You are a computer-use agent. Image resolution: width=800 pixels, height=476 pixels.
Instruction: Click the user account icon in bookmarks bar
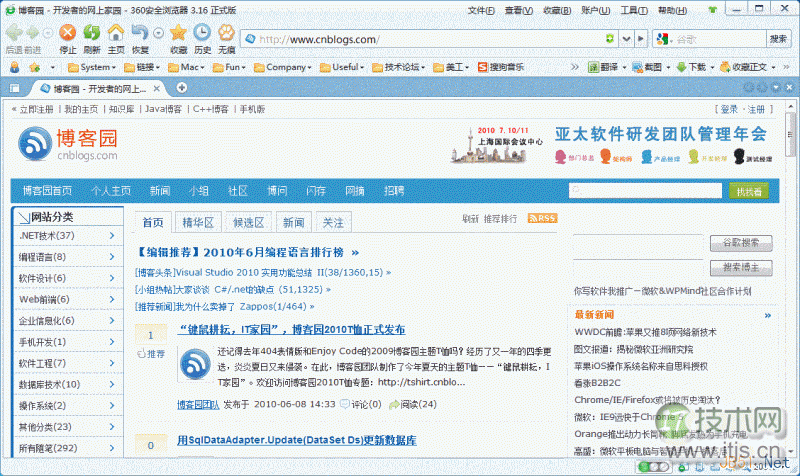tap(14, 67)
